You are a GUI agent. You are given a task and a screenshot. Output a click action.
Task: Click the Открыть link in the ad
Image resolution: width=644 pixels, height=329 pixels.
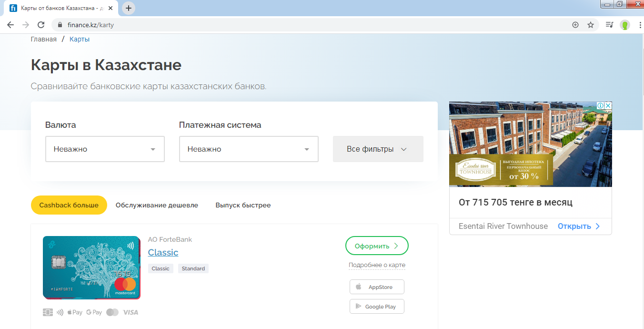coord(579,226)
